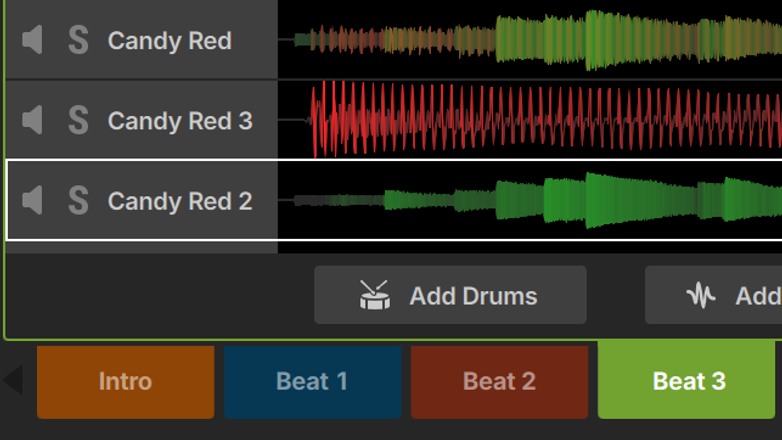
Task: Solo the Candy Red 3 track
Action: pos(78,120)
